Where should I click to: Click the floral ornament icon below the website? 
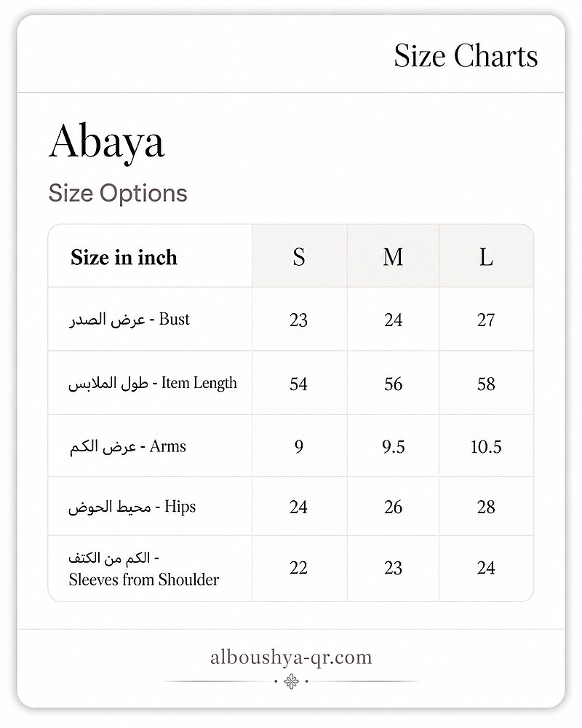(x=291, y=681)
